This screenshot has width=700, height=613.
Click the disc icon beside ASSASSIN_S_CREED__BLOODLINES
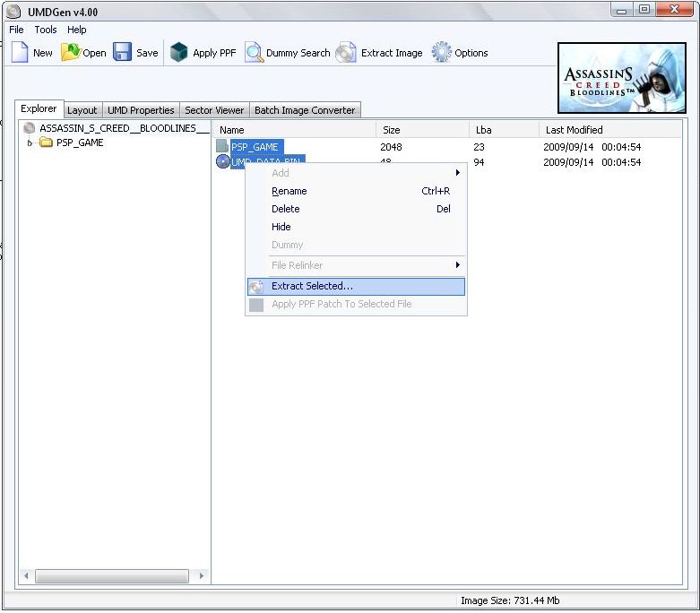click(x=29, y=128)
